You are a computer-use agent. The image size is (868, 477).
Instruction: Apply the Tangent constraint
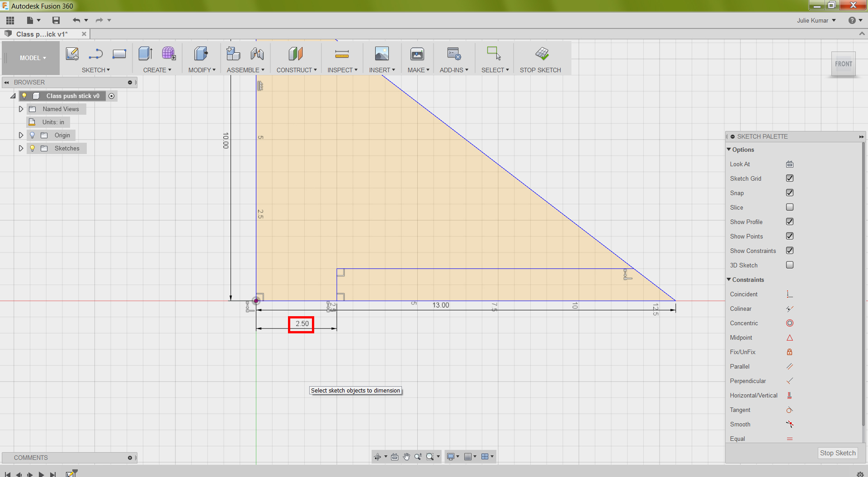790,410
